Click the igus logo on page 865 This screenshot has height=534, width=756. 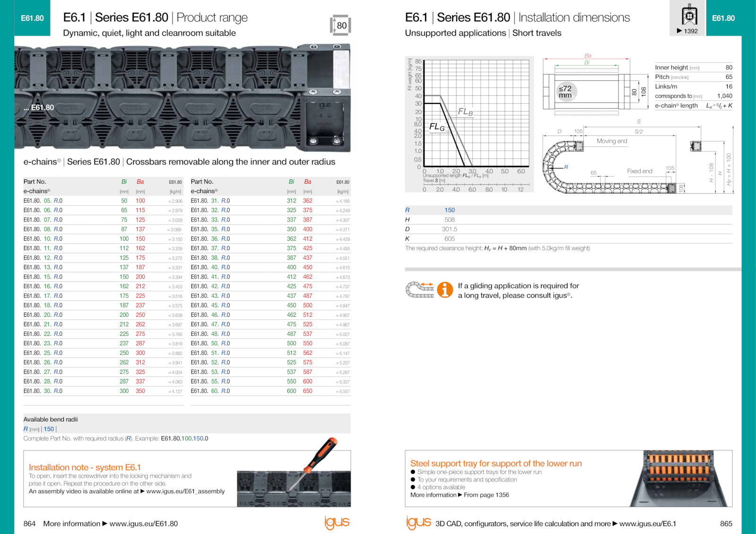pyautogui.click(x=419, y=522)
